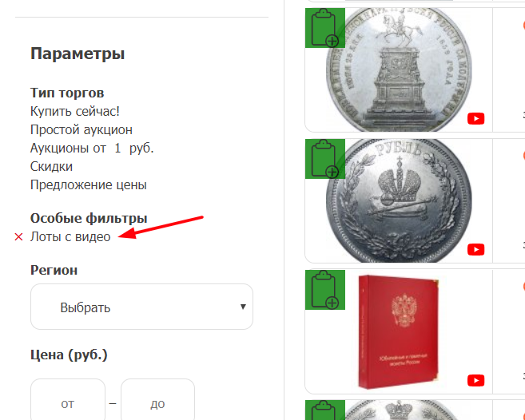525x420 pixels.
Task: Open the monument ruble coin thumbnail
Action: tap(399, 69)
